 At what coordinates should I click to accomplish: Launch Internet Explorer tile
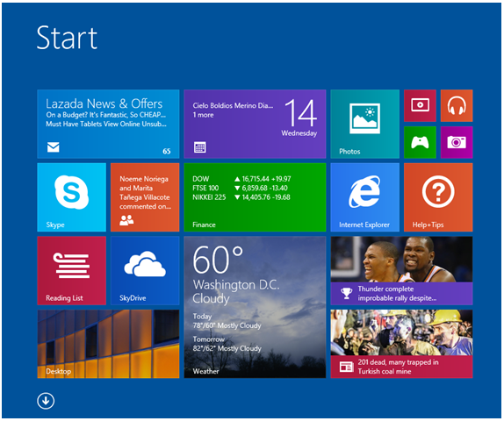pos(364,197)
